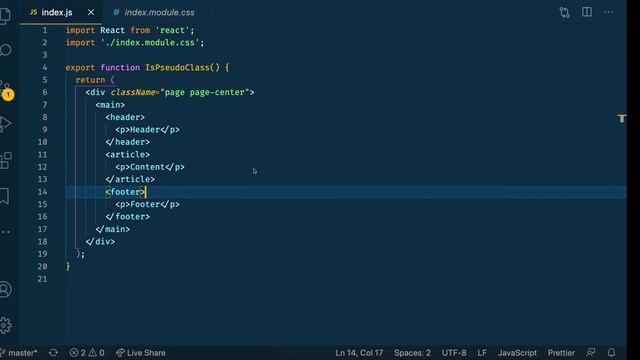The image size is (640, 360).
Task: Click the T marker in the overview ruler
Action: (621, 118)
